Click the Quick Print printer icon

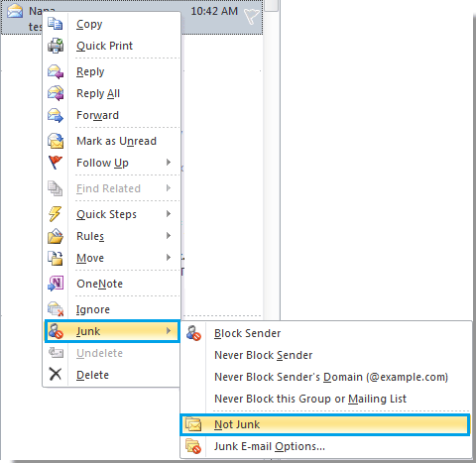pyautogui.click(x=56, y=46)
